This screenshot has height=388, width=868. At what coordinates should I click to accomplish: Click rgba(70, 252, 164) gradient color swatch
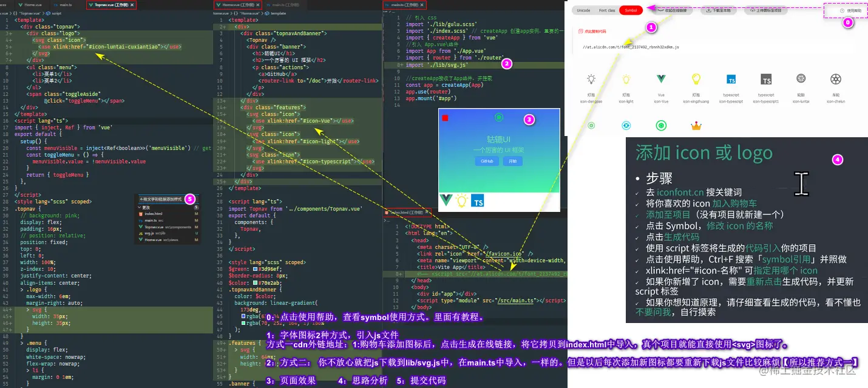(x=243, y=324)
